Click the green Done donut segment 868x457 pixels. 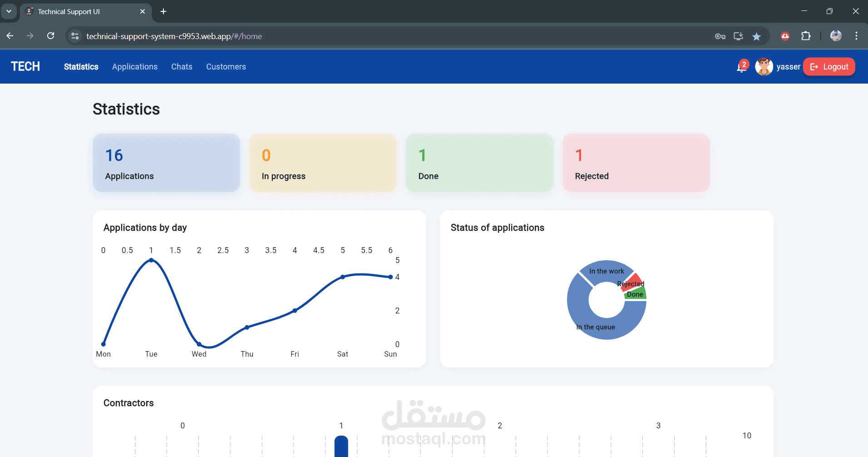pos(636,293)
